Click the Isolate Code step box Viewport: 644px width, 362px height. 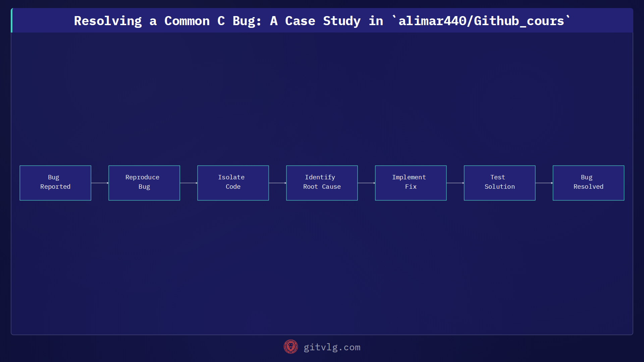[x=233, y=183]
